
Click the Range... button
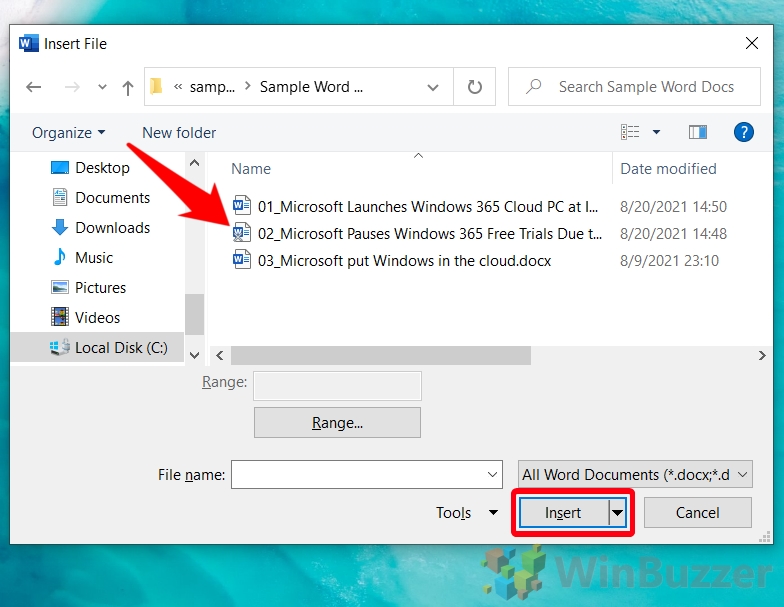[338, 422]
